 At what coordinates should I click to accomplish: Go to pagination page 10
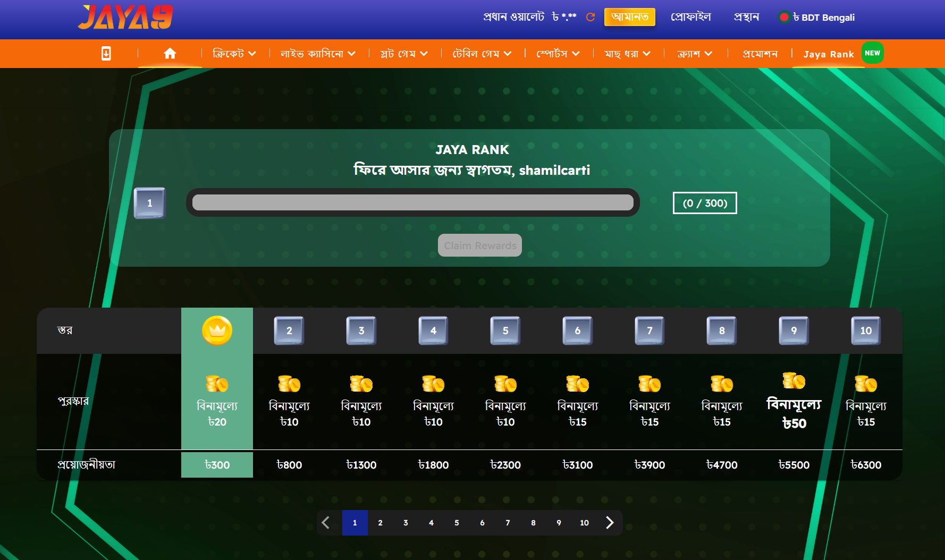pyautogui.click(x=585, y=523)
